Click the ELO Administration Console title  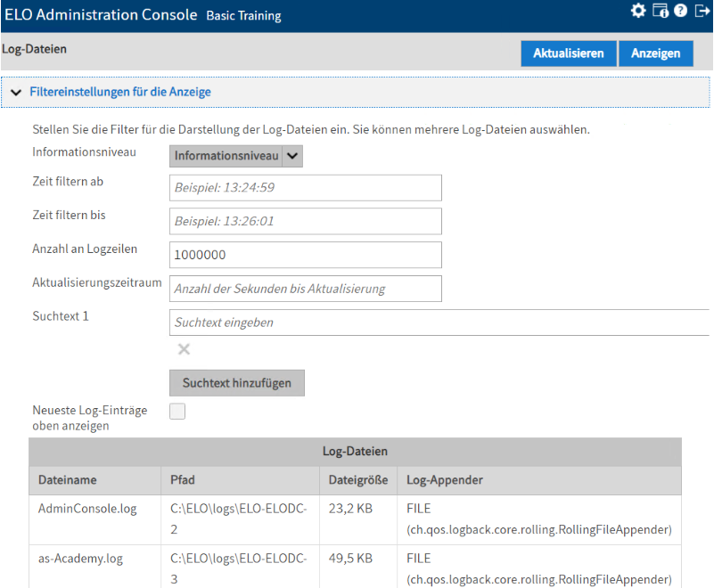click(x=102, y=15)
